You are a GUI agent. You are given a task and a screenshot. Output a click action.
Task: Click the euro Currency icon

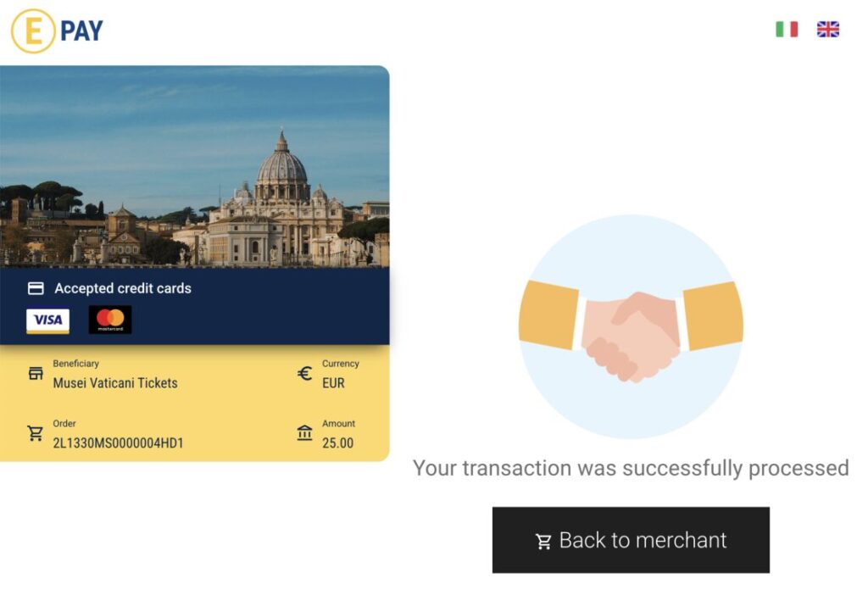pyautogui.click(x=305, y=373)
